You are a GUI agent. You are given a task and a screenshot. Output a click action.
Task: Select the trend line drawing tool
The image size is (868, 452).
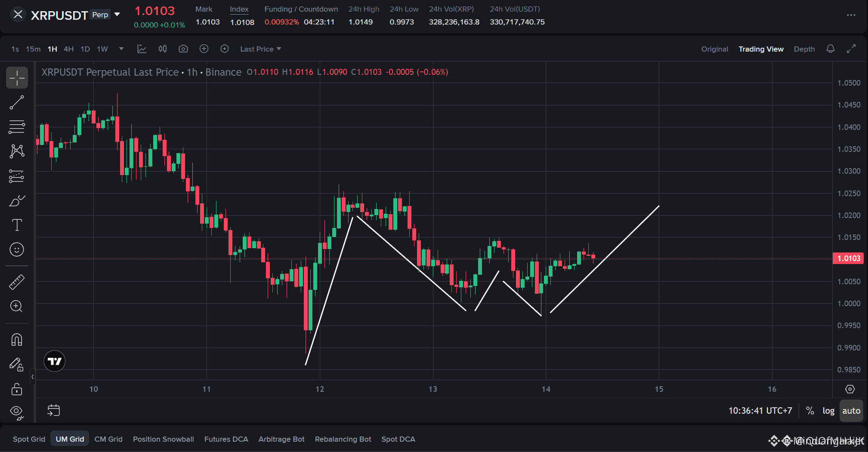(x=17, y=102)
